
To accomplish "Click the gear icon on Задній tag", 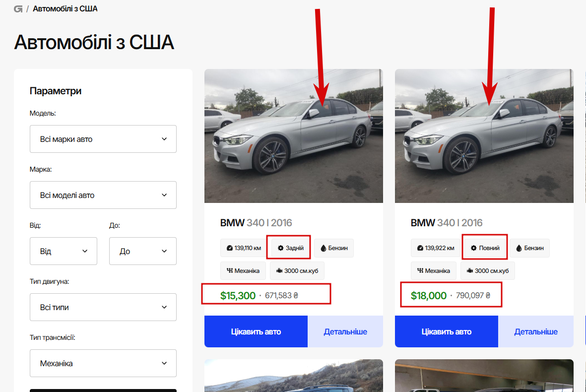I will pos(280,248).
